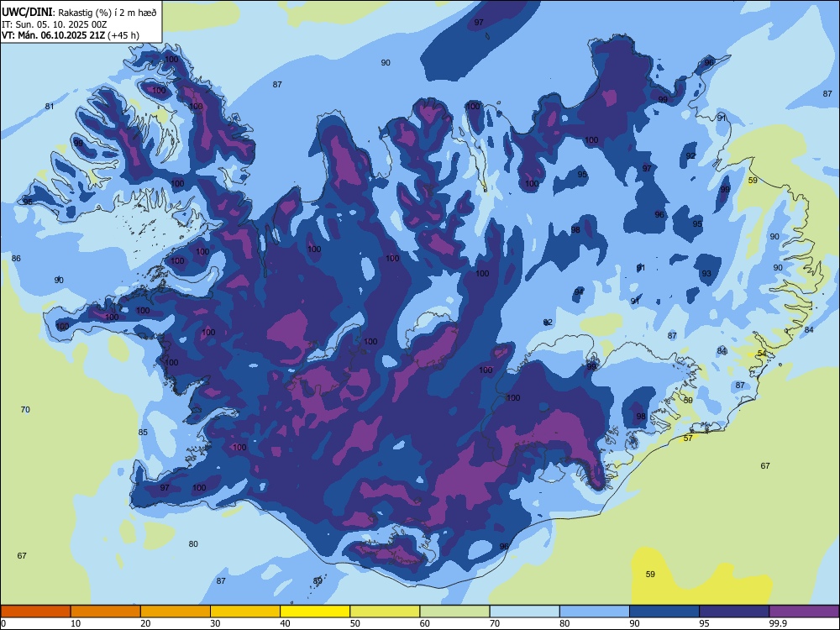Click the dark orange 0–10 legend swatch
Viewport: 840px width, 630px height.
(35, 612)
